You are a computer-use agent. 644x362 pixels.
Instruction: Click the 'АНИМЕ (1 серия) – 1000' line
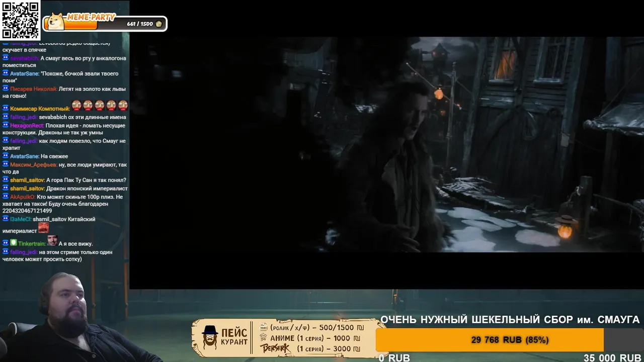(315, 338)
